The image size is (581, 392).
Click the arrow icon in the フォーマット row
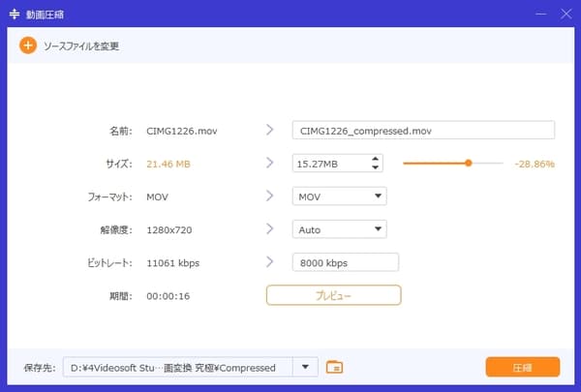(269, 196)
